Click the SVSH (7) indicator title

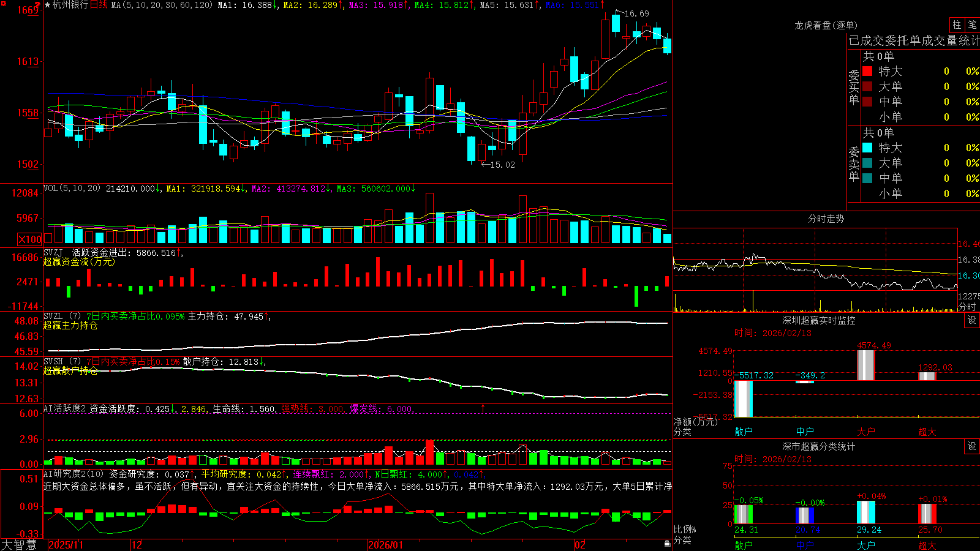pyautogui.click(x=62, y=362)
